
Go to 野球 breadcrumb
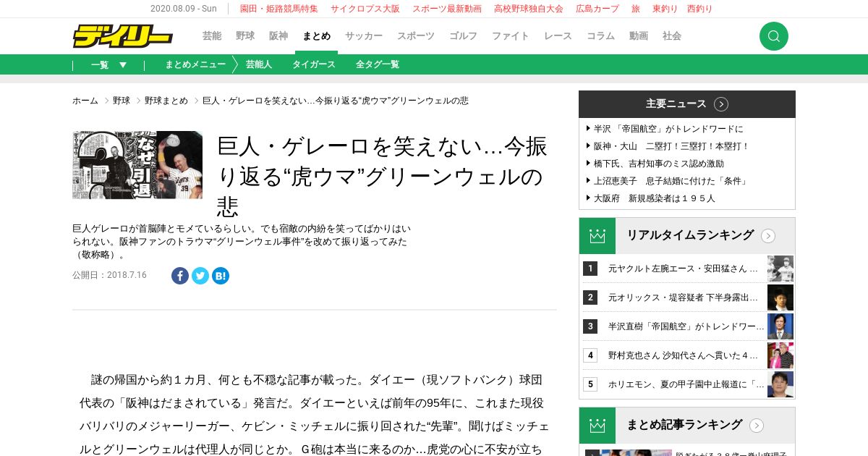click(x=122, y=101)
